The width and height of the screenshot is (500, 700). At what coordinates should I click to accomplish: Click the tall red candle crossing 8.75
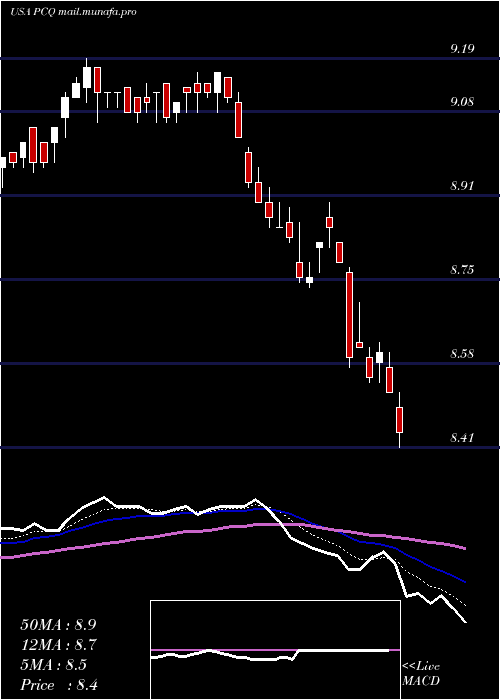350,315
